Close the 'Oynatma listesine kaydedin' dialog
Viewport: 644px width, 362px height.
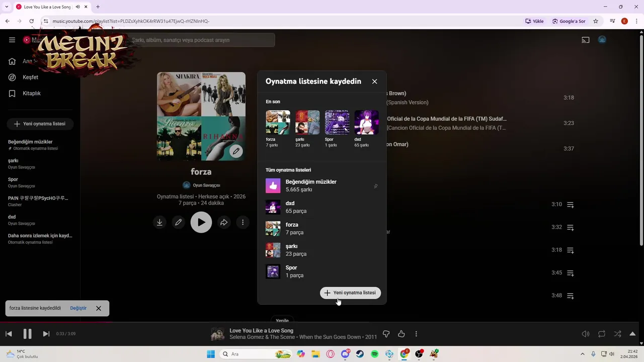coord(374,81)
